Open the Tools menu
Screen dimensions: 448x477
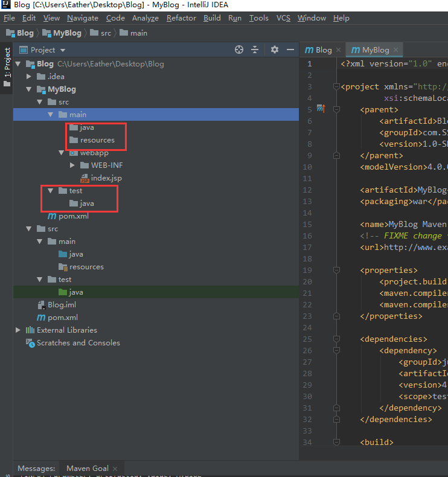(259, 18)
